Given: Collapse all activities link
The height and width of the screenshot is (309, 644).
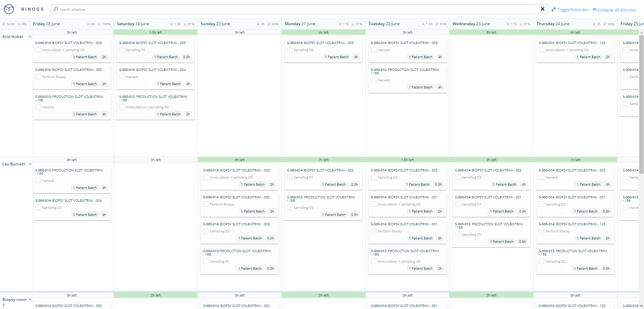Looking at the screenshot, I should 617,10.
